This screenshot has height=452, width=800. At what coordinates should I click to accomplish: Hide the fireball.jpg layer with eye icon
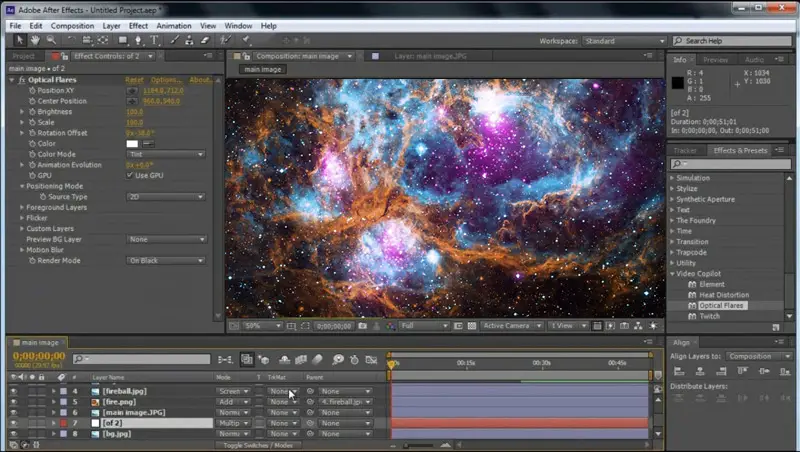point(13,391)
